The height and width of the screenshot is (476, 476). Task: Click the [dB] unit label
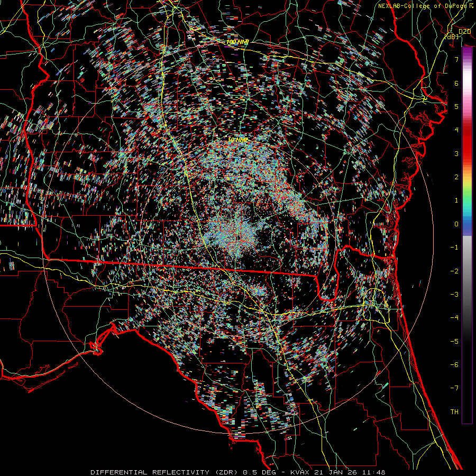tap(451, 36)
